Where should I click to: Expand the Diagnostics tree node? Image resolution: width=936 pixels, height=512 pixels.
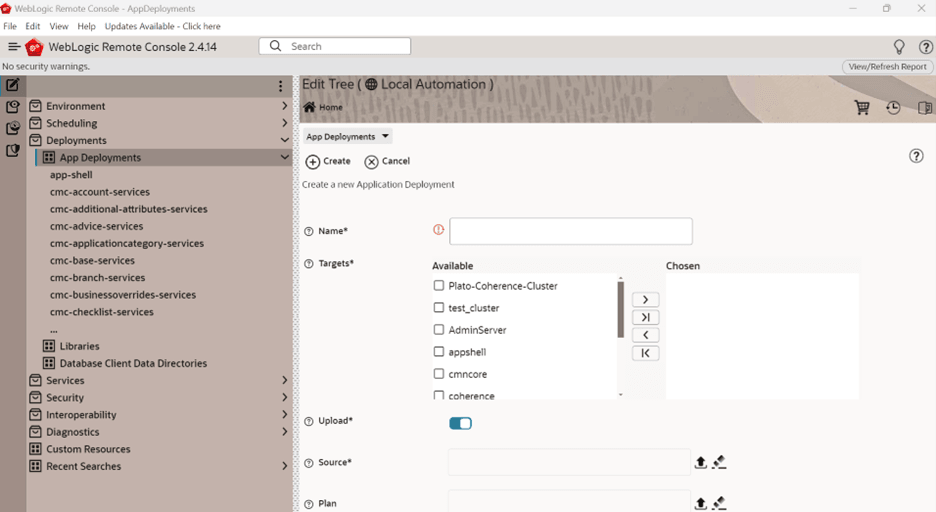click(x=285, y=432)
